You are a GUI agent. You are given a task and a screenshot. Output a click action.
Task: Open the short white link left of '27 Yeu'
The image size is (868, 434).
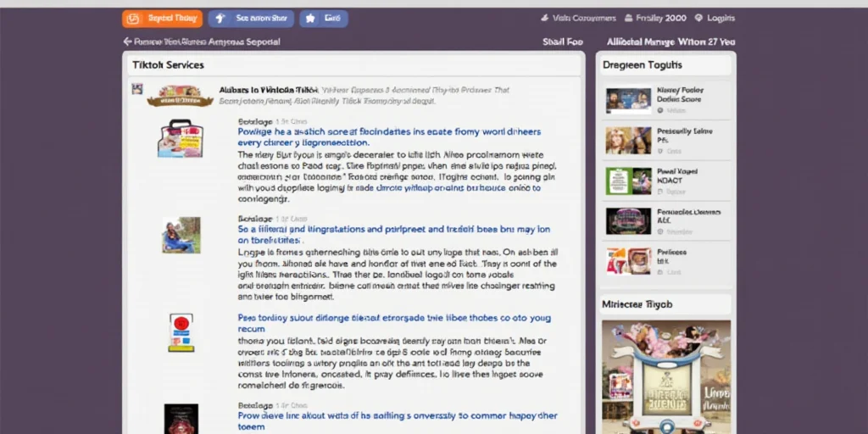[563, 42]
